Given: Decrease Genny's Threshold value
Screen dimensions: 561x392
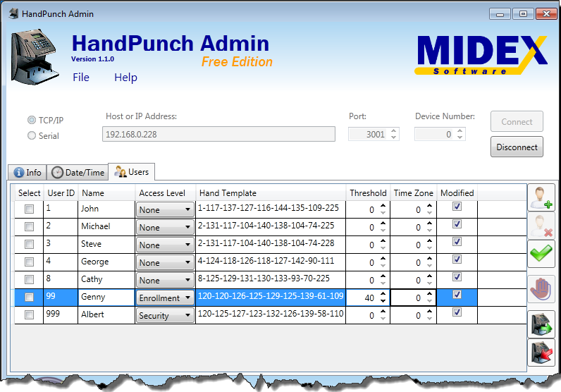Looking at the screenshot, I should coord(383,301).
